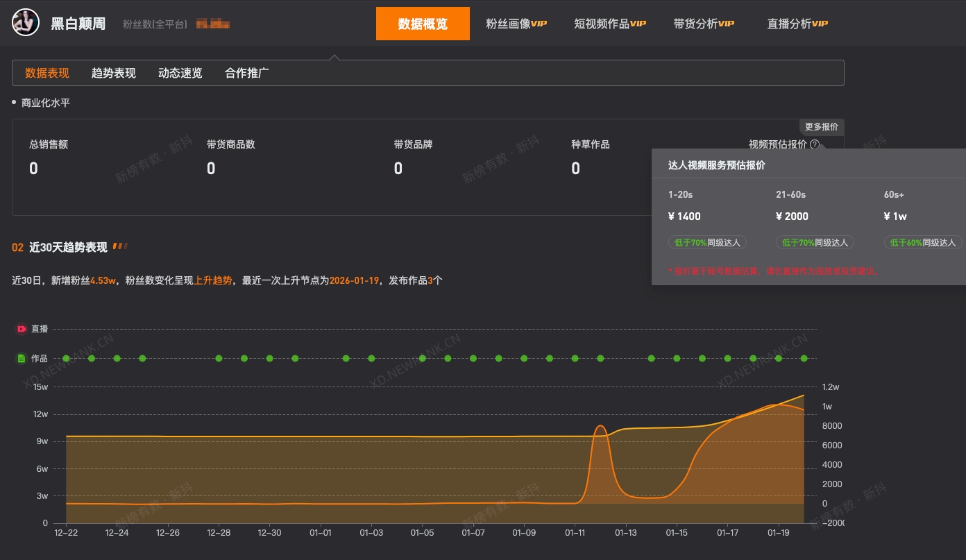Click the VIP badge on 直播分析
This screenshot has width=966, height=560.
pos(820,24)
